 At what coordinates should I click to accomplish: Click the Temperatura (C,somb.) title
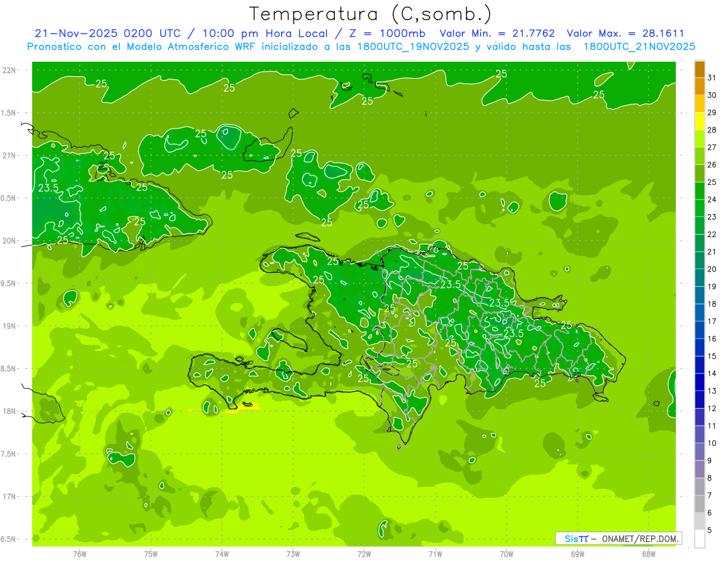click(x=370, y=14)
